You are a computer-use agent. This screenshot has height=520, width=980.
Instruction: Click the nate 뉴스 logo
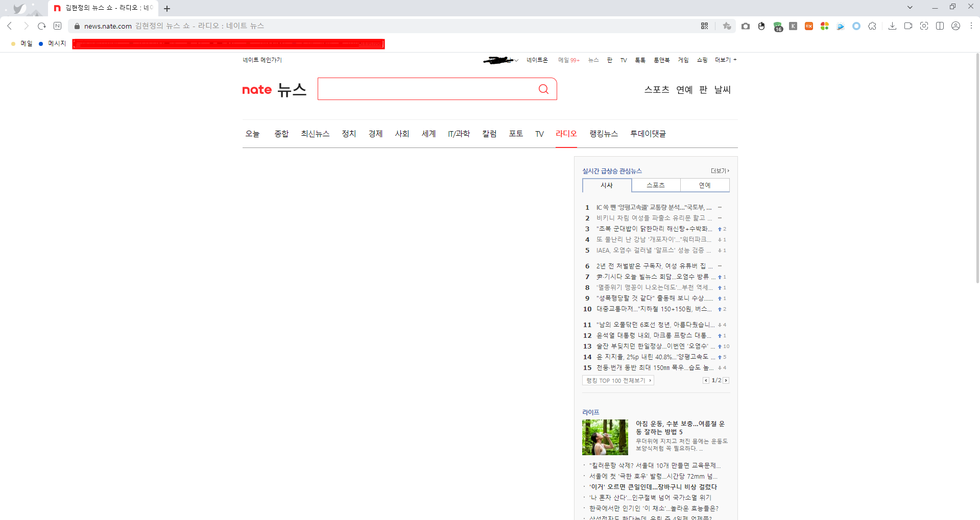274,89
